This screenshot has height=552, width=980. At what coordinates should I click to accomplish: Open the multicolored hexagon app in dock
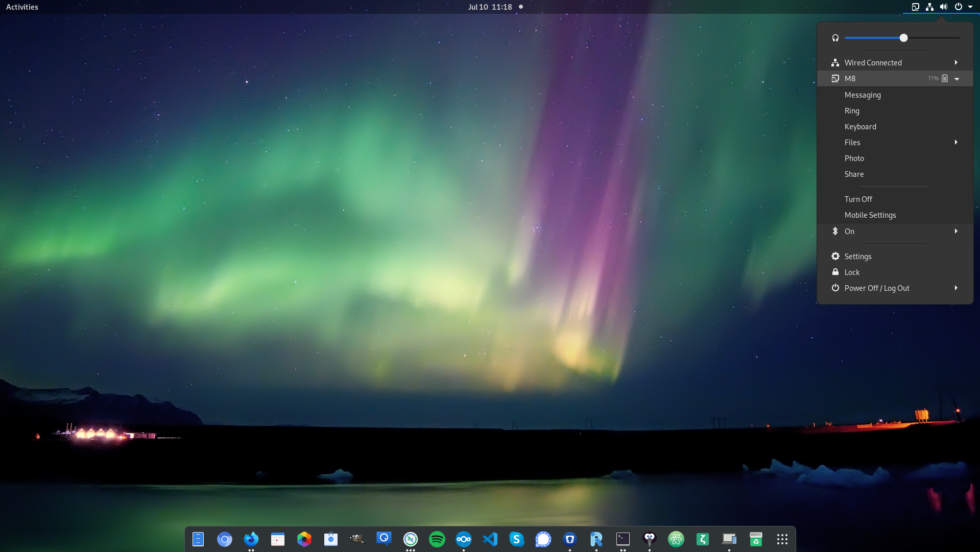(304, 539)
